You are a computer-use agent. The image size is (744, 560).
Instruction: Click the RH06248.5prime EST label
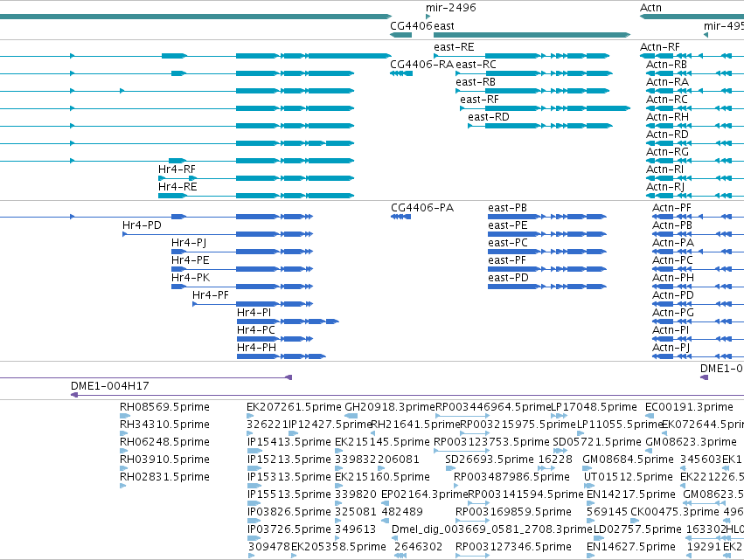(x=164, y=442)
